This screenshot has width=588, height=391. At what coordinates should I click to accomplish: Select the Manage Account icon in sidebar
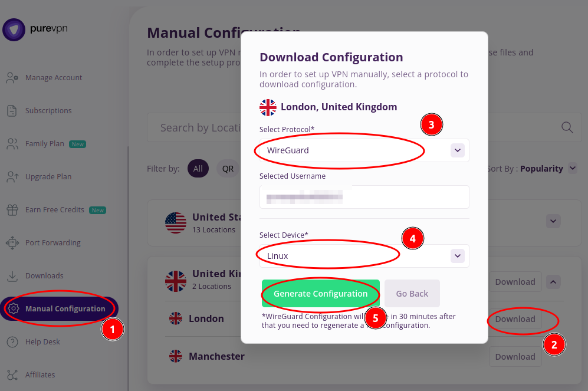tap(12, 77)
